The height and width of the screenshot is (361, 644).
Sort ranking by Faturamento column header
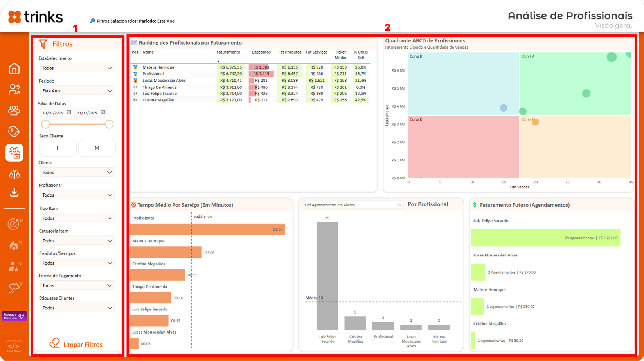coord(228,52)
